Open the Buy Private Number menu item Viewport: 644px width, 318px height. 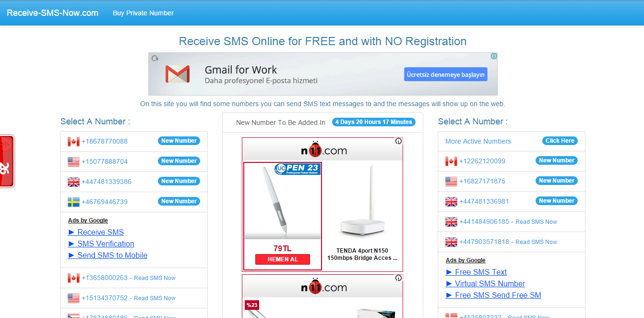[143, 13]
